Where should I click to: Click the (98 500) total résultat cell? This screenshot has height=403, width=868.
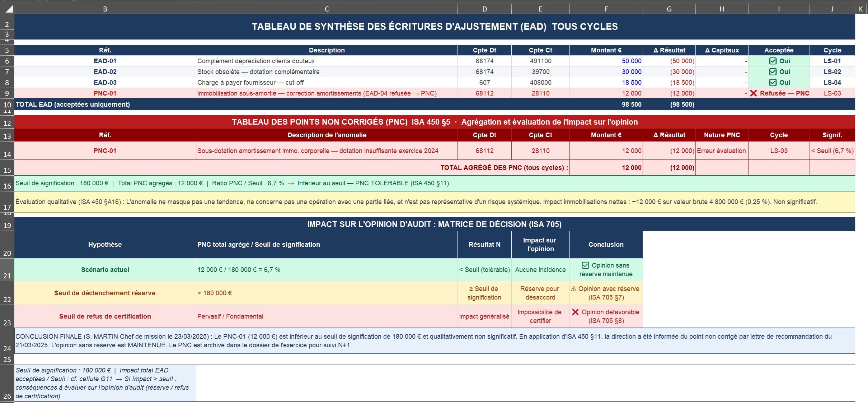tap(669, 105)
